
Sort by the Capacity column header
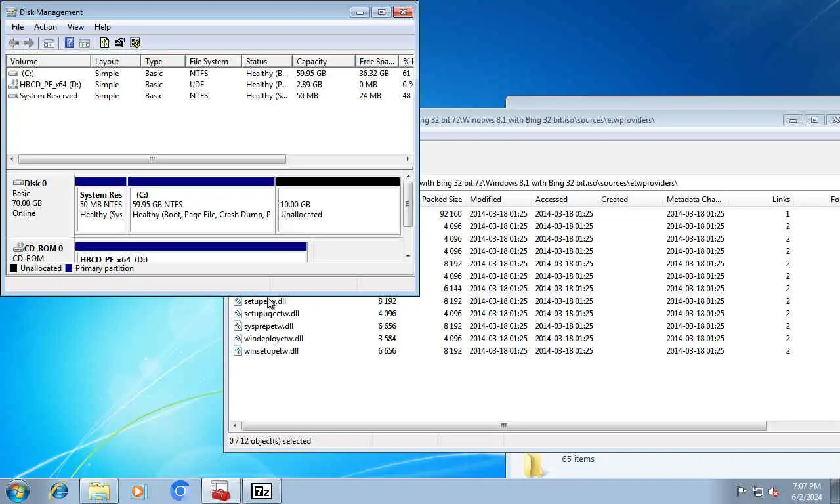pos(323,61)
